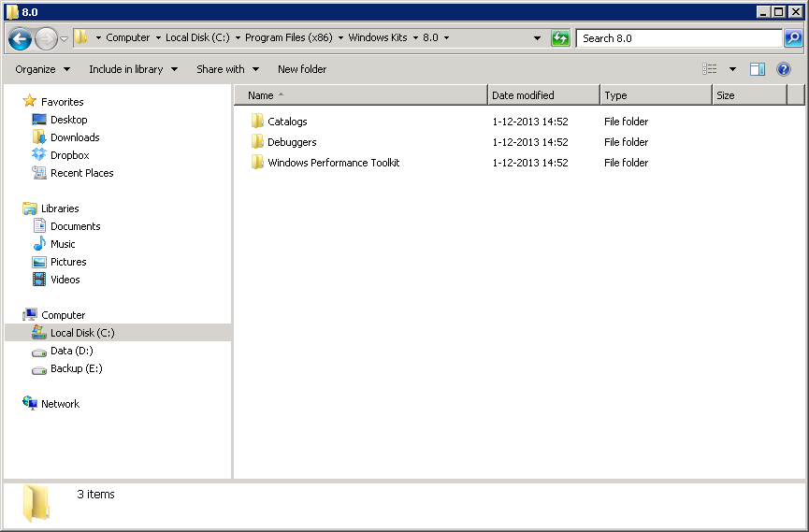The width and height of the screenshot is (809, 532).
Task: Open the Share with menu
Action: (x=227, y=69)
